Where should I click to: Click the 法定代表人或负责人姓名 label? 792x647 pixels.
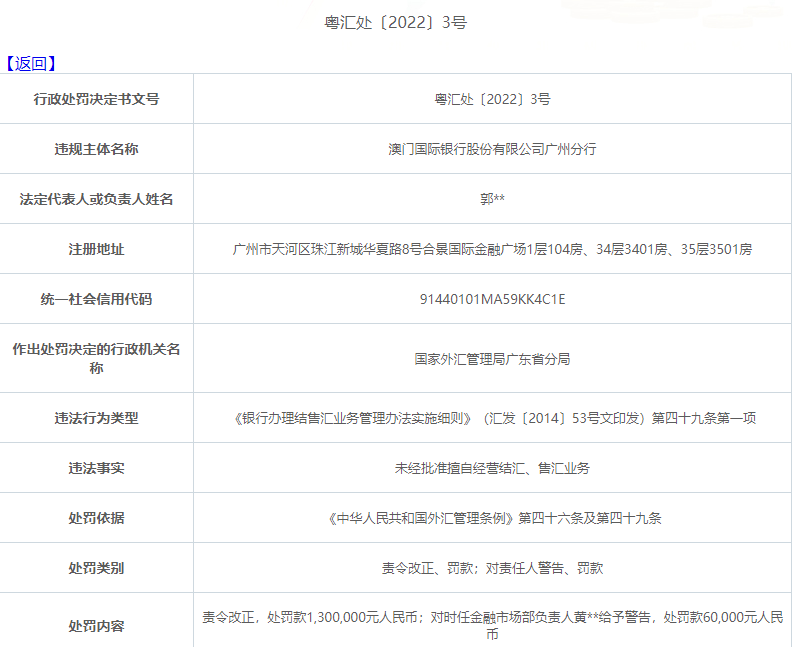[x=96, y=199]
